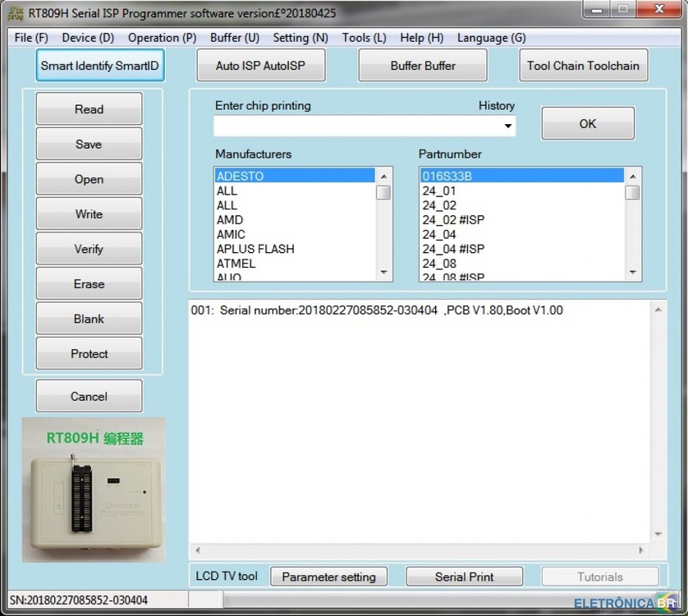Protect the chip
The height and width of the screenshot is (616, 688).
pos(89,353)
